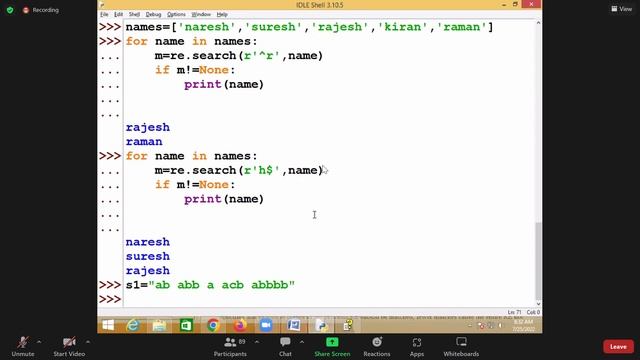Click the names list definition line
The image size is (640, 360).
click(309, 27)
